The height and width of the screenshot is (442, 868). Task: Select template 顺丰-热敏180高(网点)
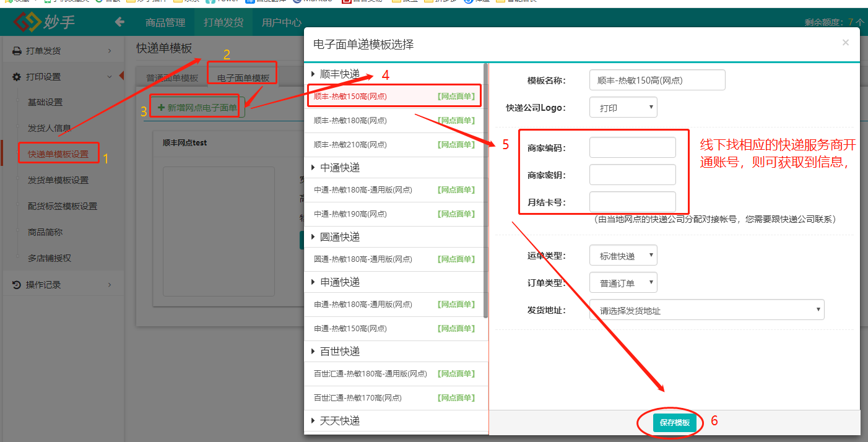[393, 121]
